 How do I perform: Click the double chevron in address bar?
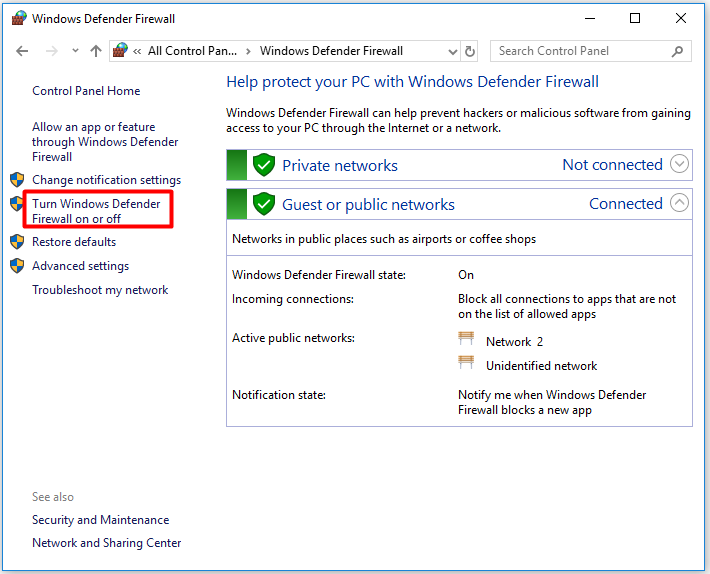(137, 52)
